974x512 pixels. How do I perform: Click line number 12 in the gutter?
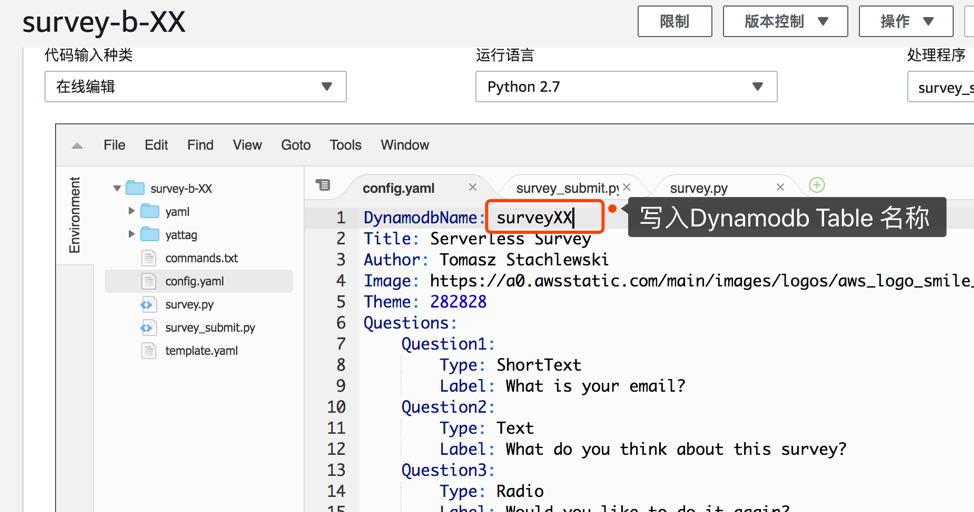336,450
